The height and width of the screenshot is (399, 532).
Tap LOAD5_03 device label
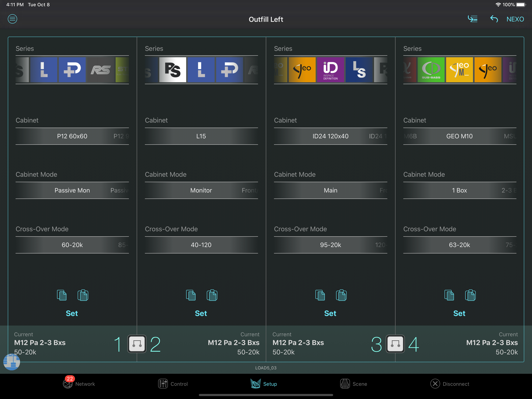pyautogui.click(x=266, y=368)
